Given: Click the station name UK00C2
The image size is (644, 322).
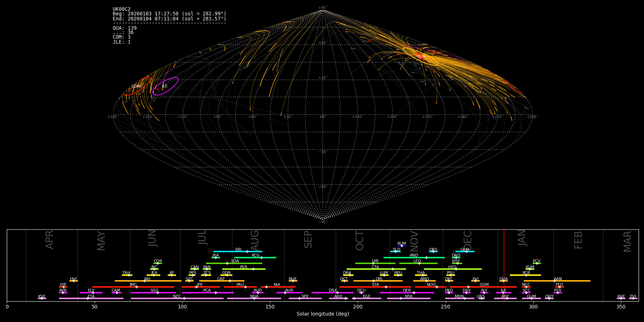Looking at the screenshot, I should coord(122,9).
